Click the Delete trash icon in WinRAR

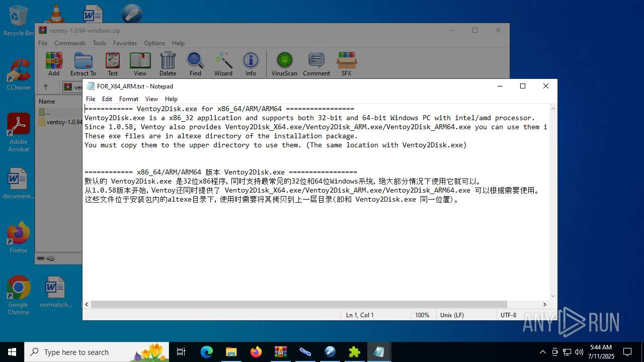[168, 64]
